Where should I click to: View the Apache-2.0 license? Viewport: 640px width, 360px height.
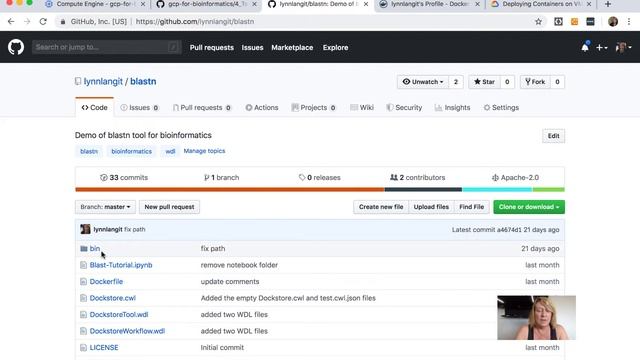[516, 178]
